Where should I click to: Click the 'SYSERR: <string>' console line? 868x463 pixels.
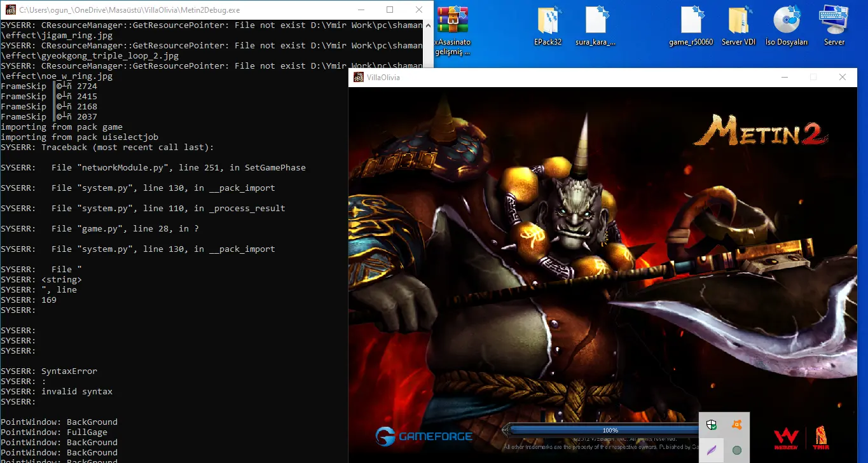pos(41,280)
